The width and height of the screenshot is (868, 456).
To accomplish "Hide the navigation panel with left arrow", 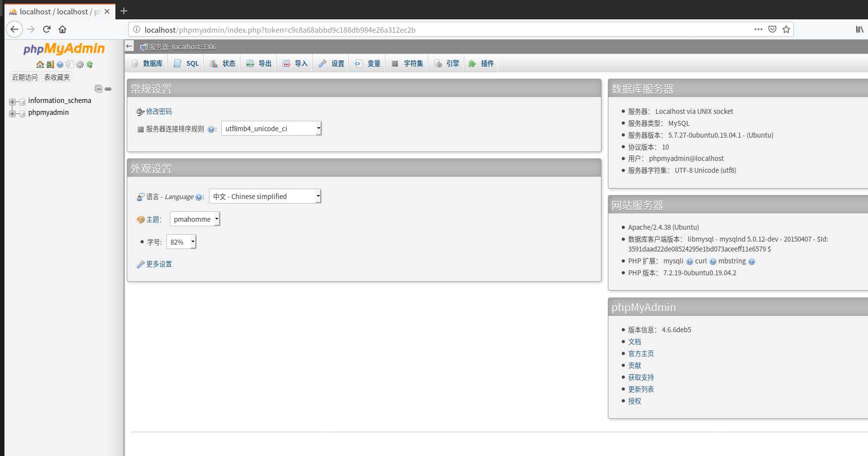I will coord(129,47).
